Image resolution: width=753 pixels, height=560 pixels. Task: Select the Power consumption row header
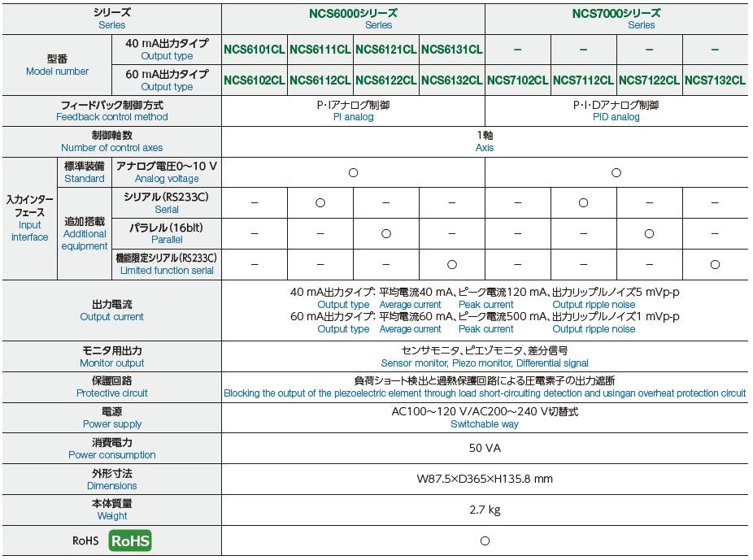coord(112,449)
